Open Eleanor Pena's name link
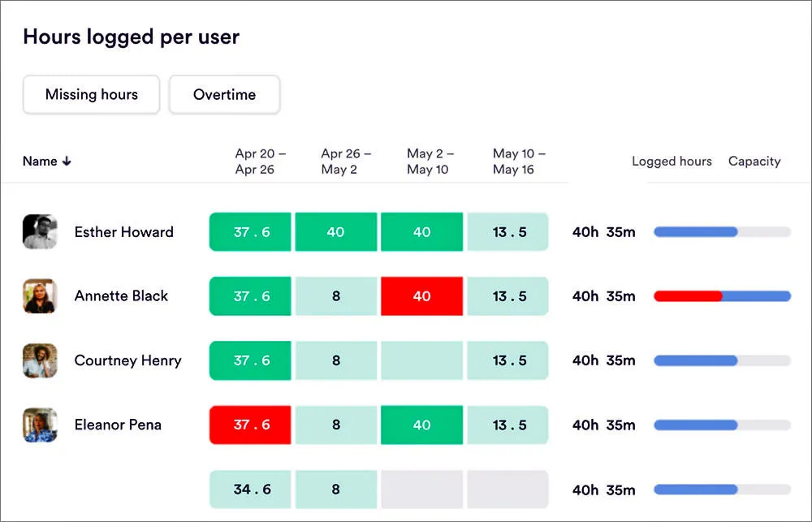This screenshot has width=812, height=522. (118, 425)
